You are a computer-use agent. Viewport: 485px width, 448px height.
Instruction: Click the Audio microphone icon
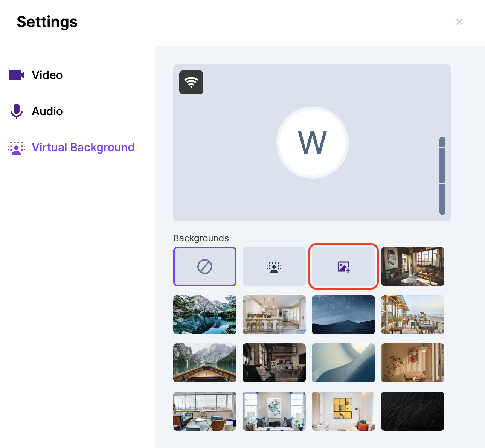click(x=16, y=111)
